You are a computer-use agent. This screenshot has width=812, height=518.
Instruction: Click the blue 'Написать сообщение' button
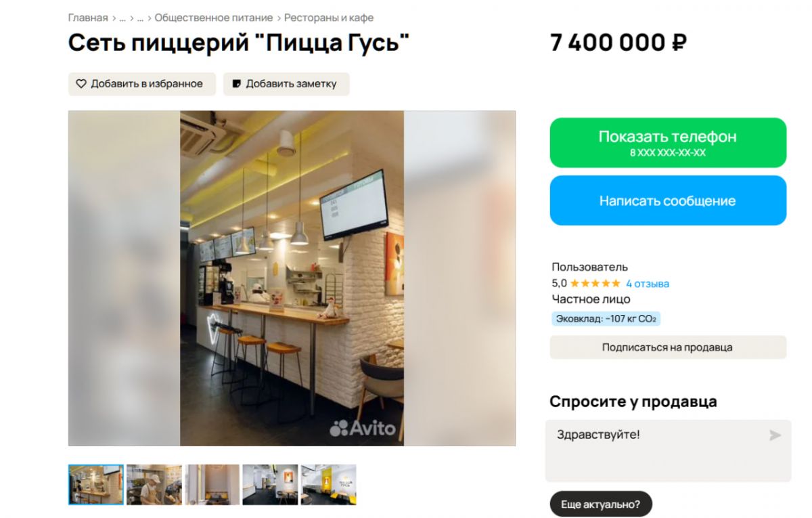pos(668,200)
